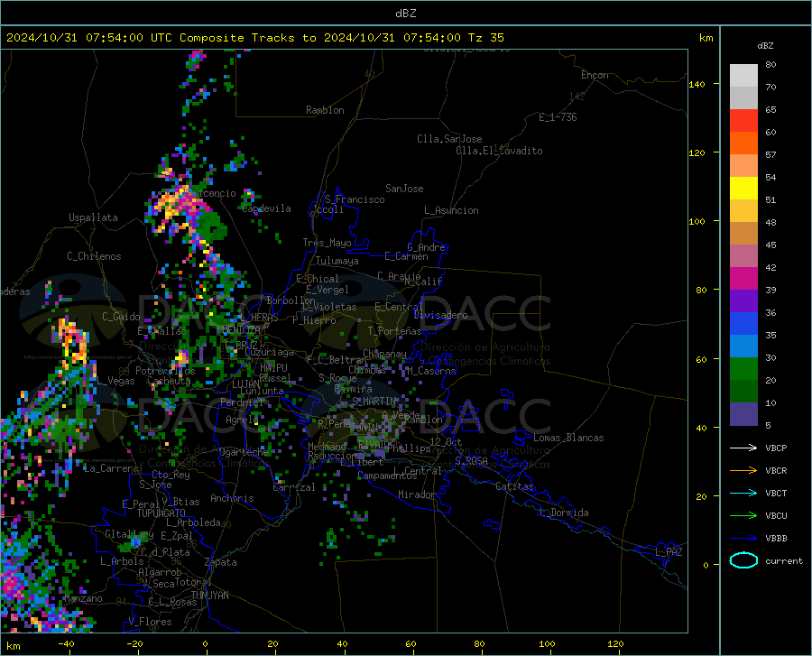Click the 'Chapanay' map label
The height and width of the screenshot is (656, 812).
[x=384, y=354]
